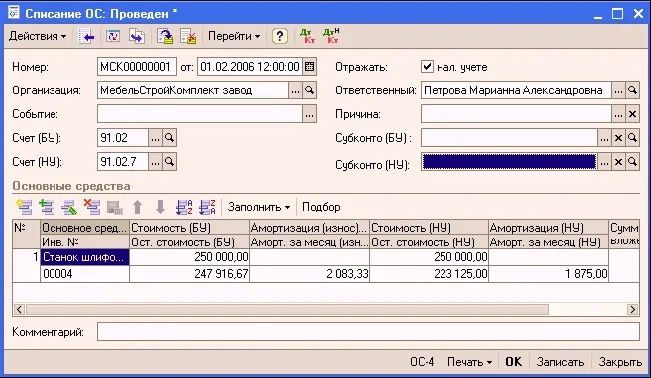Click the find-in-list icon with blue arrow
Image resolution: width=651 pixels, height=378 pixels.
(86, 37)
